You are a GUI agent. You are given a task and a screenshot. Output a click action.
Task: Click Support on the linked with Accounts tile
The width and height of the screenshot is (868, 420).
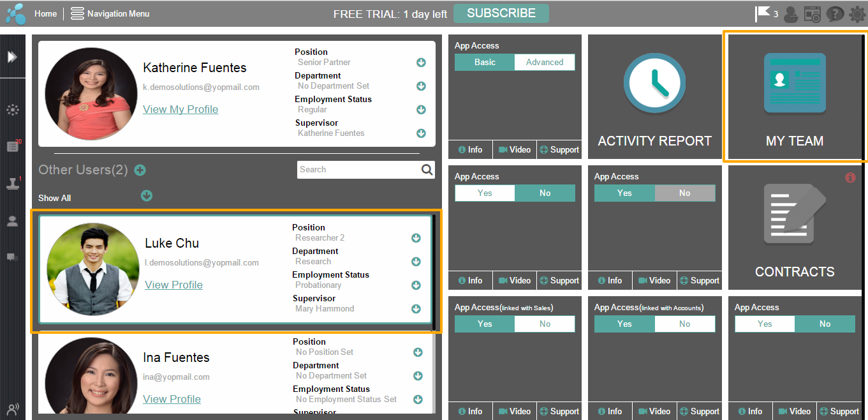[699, 411]
